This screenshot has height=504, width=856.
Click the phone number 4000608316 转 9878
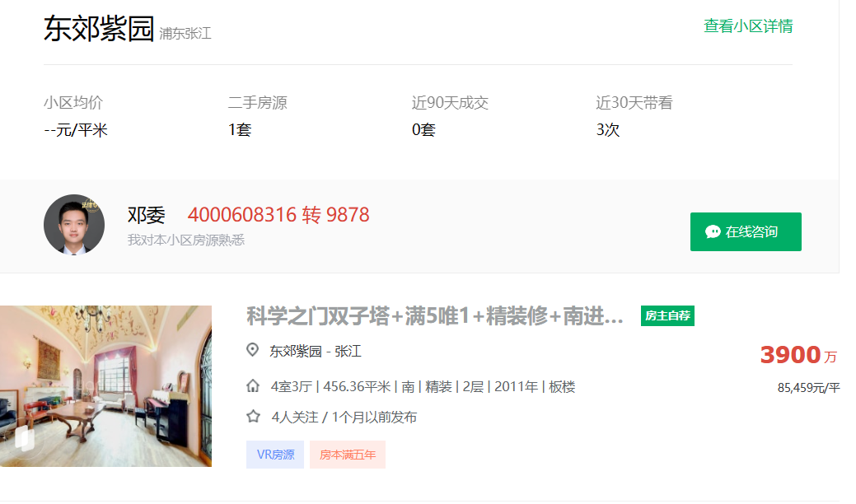(282, 214)
